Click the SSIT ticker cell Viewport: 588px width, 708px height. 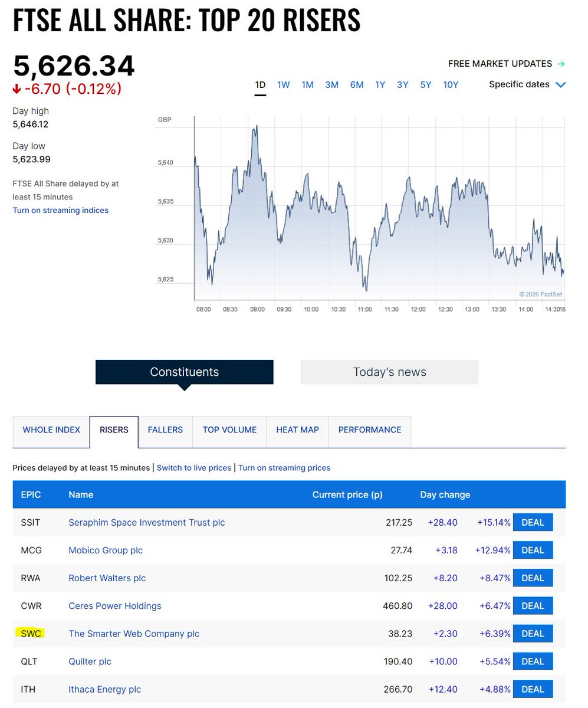[29, 523]
